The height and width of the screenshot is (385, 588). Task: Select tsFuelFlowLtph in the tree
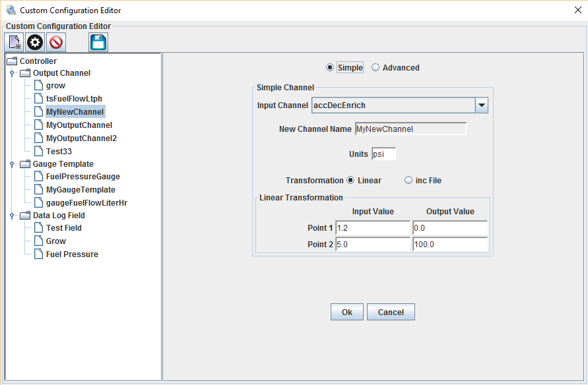74,99
